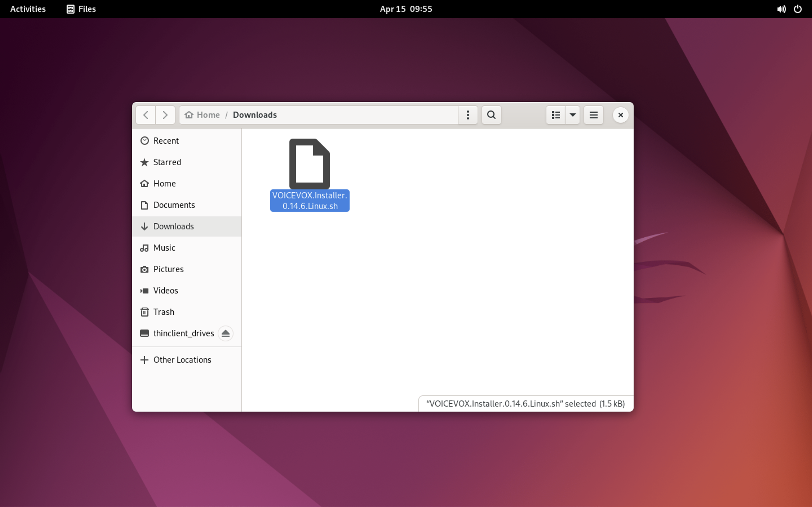Open the three-dot path options menu

[x=468, y=115]
